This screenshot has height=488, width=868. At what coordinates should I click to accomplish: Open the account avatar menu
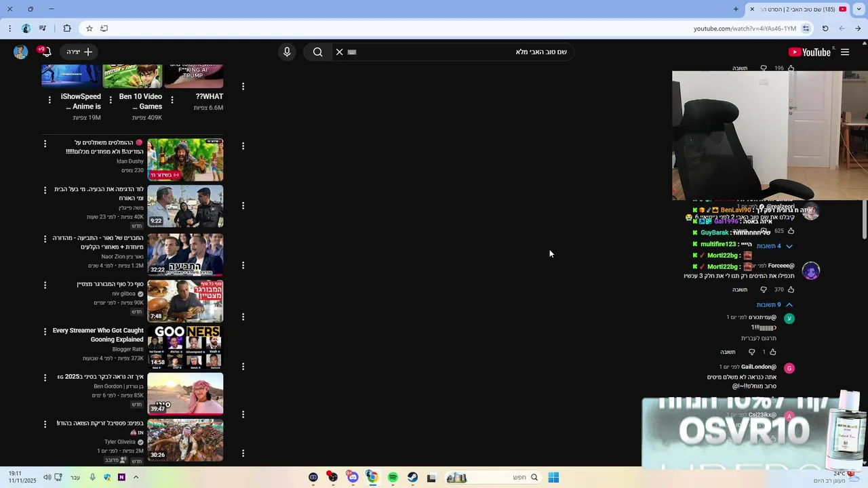(21, 52)
